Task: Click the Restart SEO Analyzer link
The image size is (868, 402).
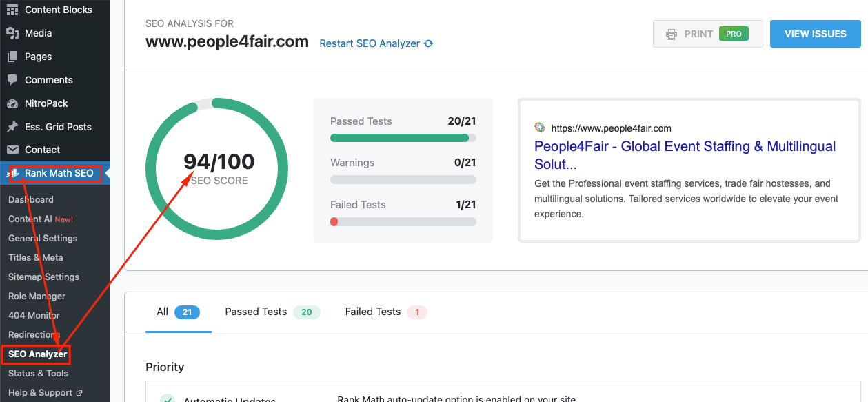Action: pyautogui.click(x=370, y=43)
